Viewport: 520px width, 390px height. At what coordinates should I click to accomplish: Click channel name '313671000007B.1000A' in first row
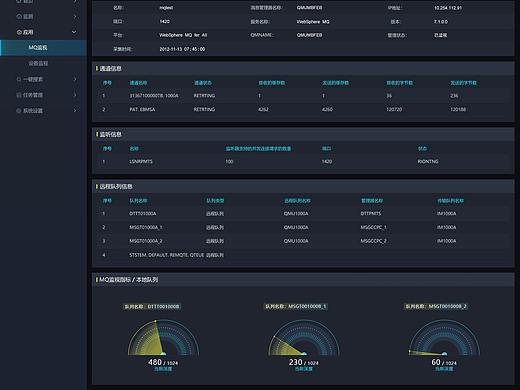(154, 96)
